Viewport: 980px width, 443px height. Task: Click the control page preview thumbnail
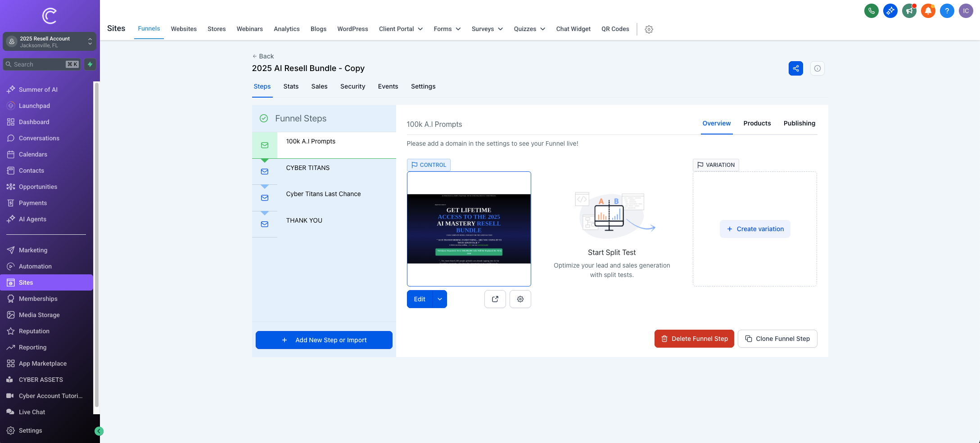point(469,229)
